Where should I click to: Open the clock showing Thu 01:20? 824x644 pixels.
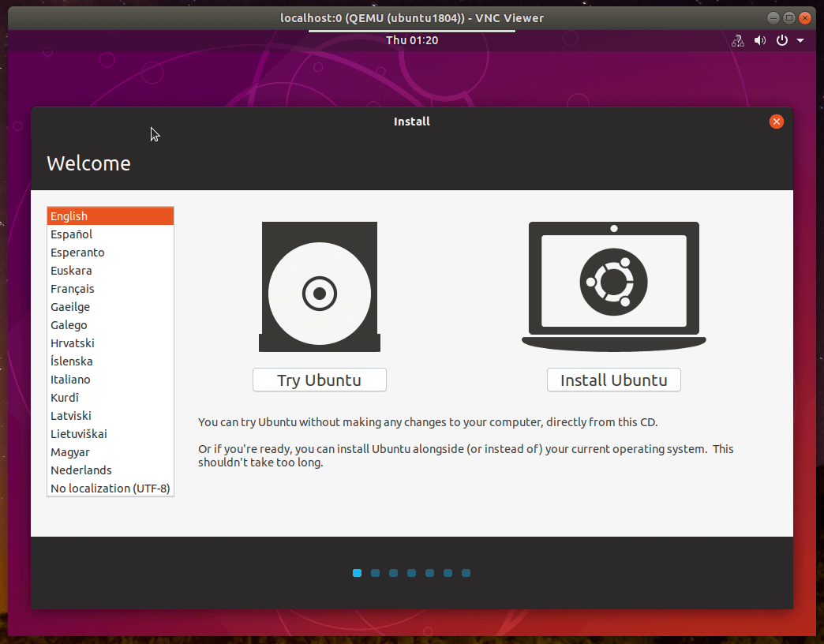tap(411, 39)
